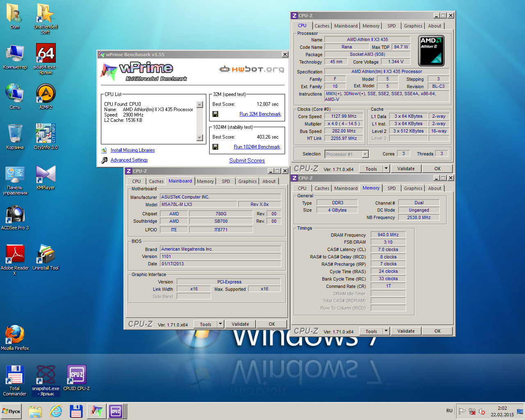
Task: Switch to wPrime in the taskbar
Action: coord(96,411)
